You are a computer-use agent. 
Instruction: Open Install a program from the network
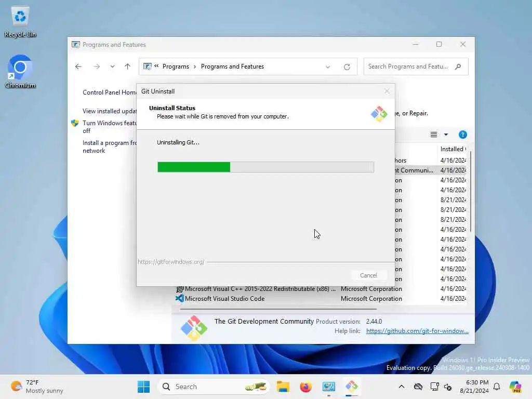pyautogui.click(x=109, y=147)
